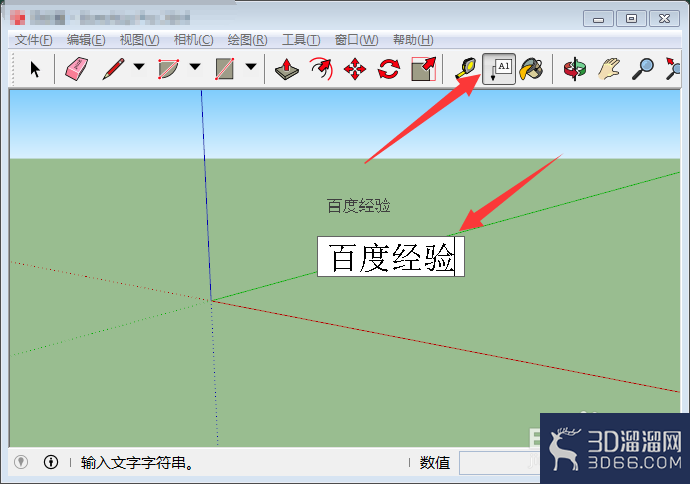
Task: Open the 相机(C) menu
Action: [x=193, y=40]
